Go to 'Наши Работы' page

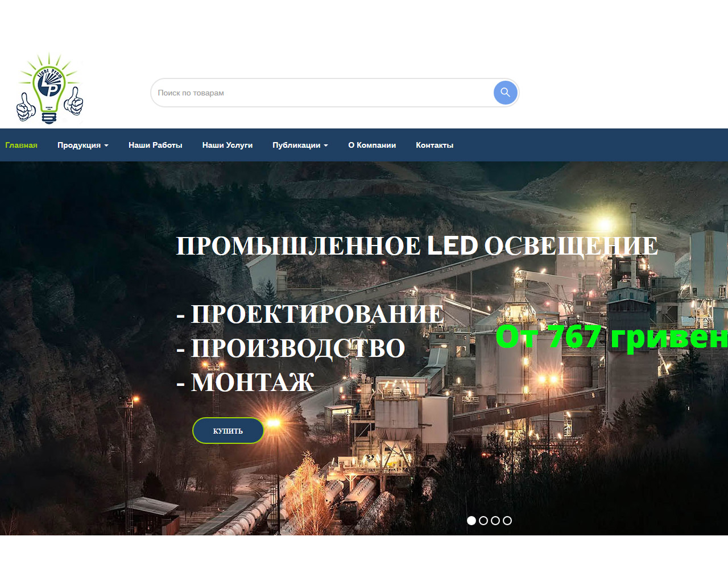(155, 145)
